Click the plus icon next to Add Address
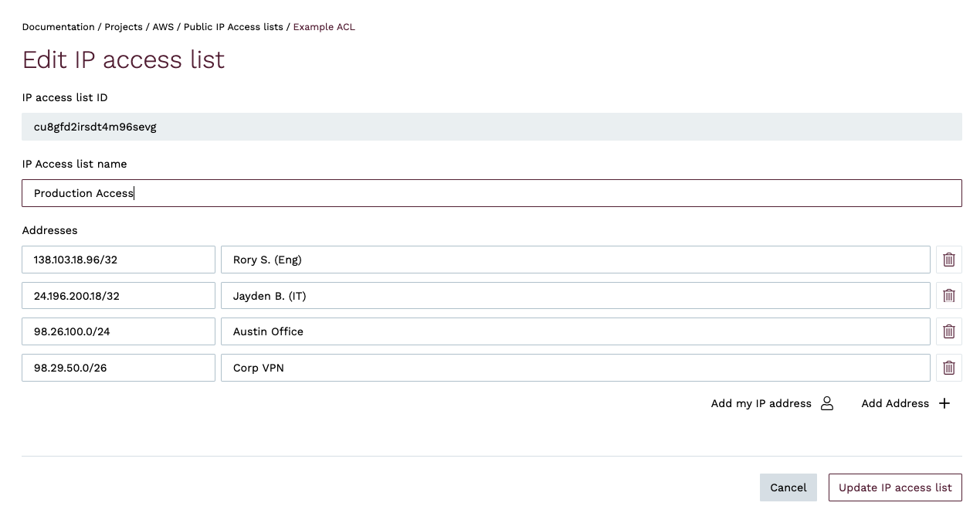 coord(944,402)
